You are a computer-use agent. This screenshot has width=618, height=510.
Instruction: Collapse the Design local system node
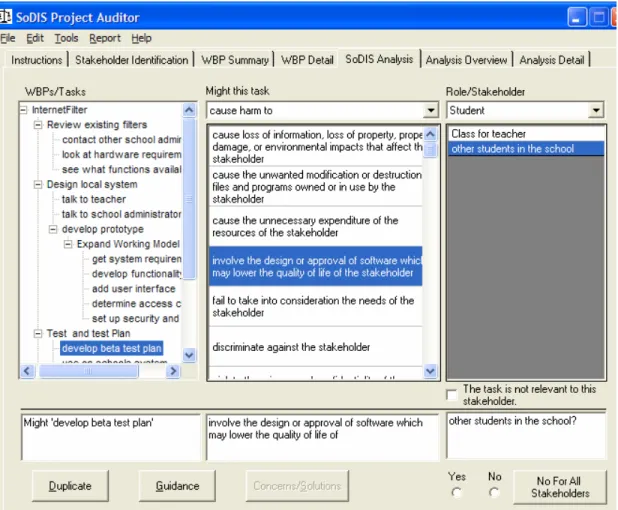38,184
